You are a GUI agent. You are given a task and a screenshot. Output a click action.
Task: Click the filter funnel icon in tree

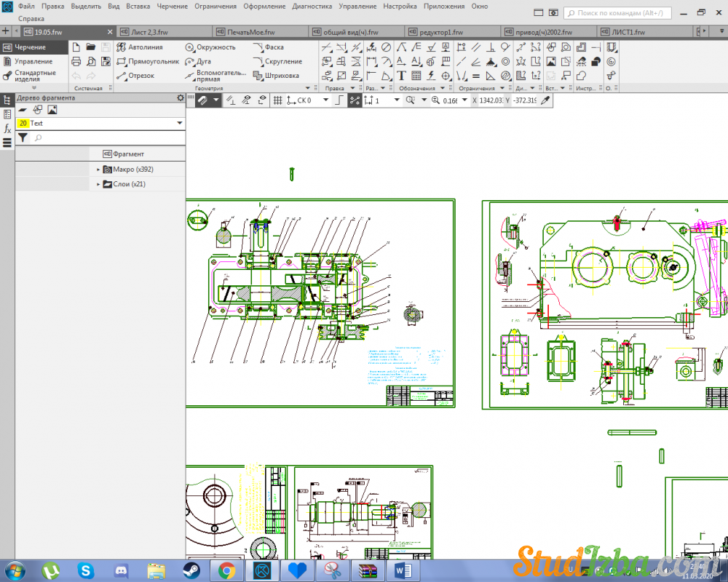pyautogui.click(x=23, y=137)
